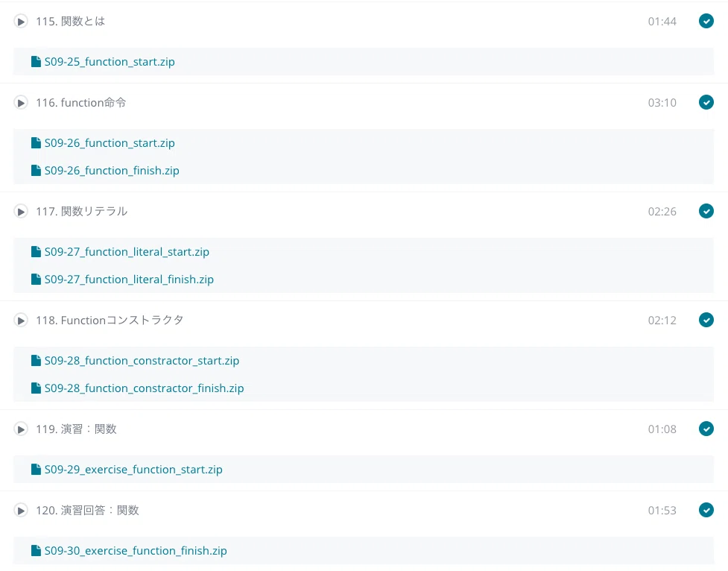Click file icon beside S09-28_function_constractor_start.zip
Viewport: 728px width, 571px height.
(x=36, y=361)
